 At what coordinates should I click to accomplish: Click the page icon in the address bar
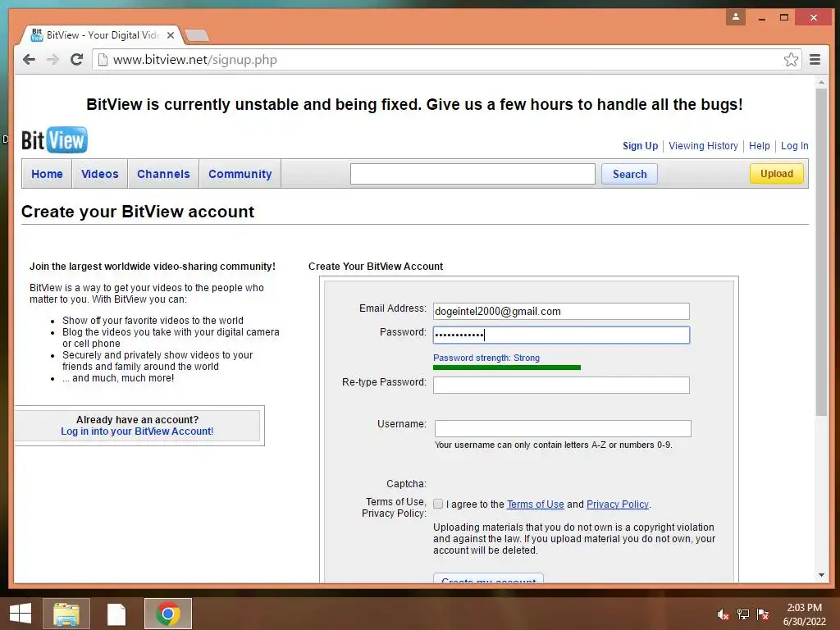click(x=103, y=59)
